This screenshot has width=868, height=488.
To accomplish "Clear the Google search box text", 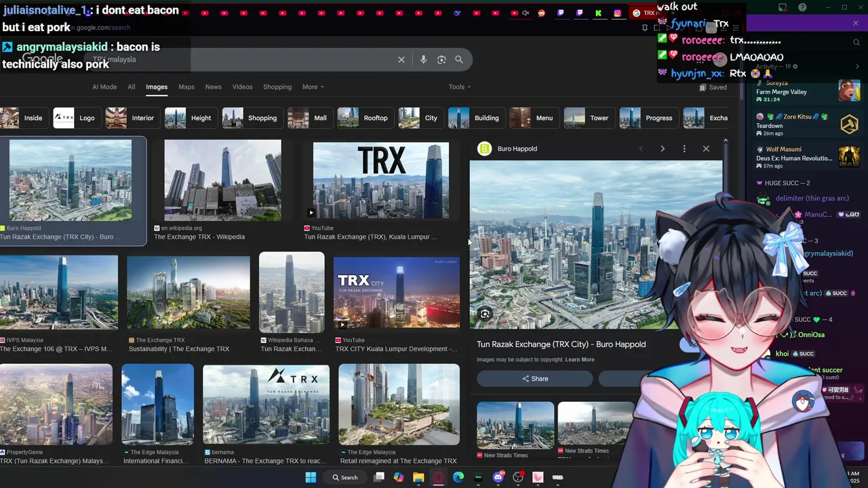I will (401, 60).
